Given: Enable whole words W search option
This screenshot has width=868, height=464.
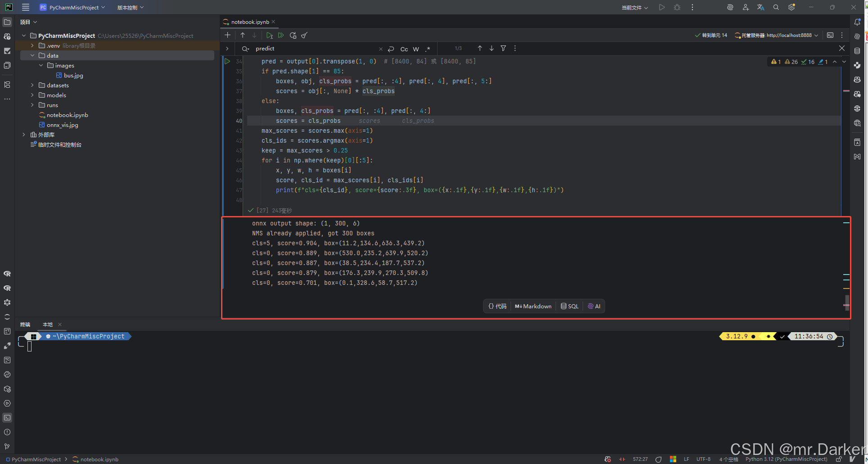Looking at the screenshot, I should point(416,49).
